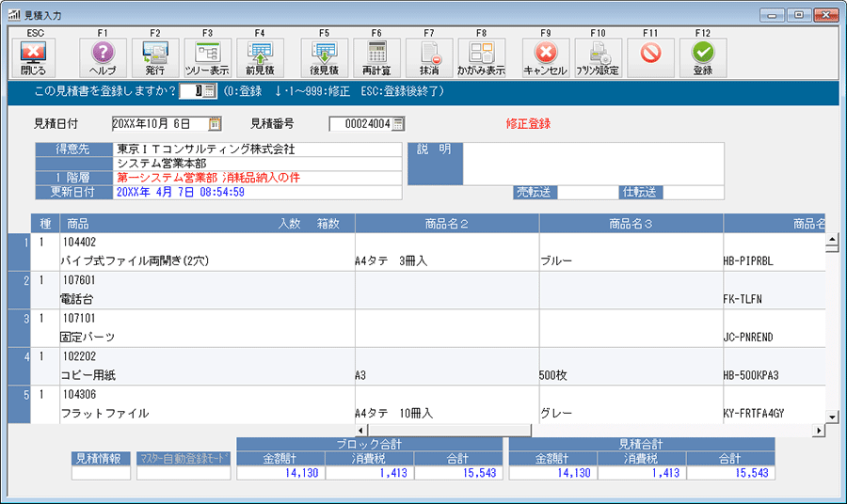The width and height of the screenshot is (847, 504).
Task: Select row header 5
Action: pyautogui.click(x=20, y=404)
